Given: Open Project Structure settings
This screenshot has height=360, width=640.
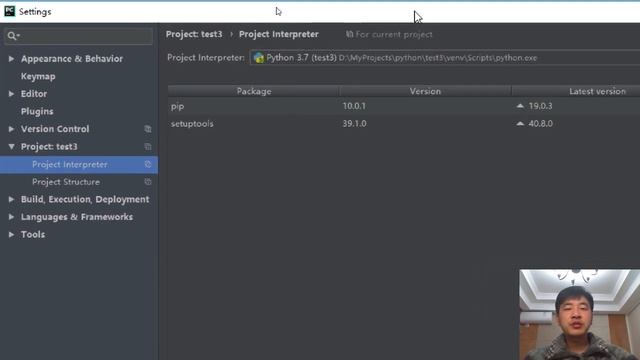Looking at the screenshot, I should point(66,182).
